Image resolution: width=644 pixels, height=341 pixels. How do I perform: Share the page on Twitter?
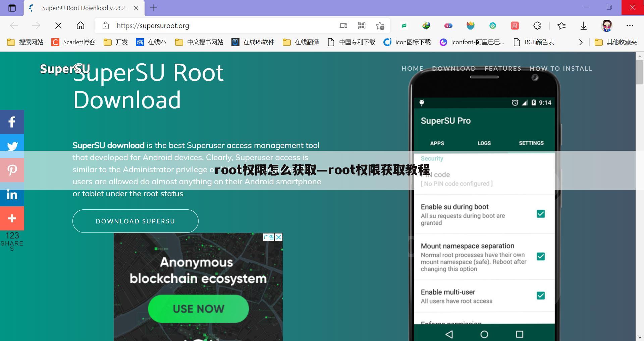click(12, 146)
